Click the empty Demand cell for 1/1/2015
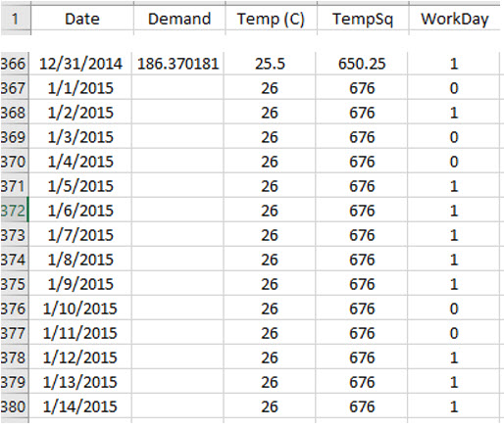 tap(177, 88)
